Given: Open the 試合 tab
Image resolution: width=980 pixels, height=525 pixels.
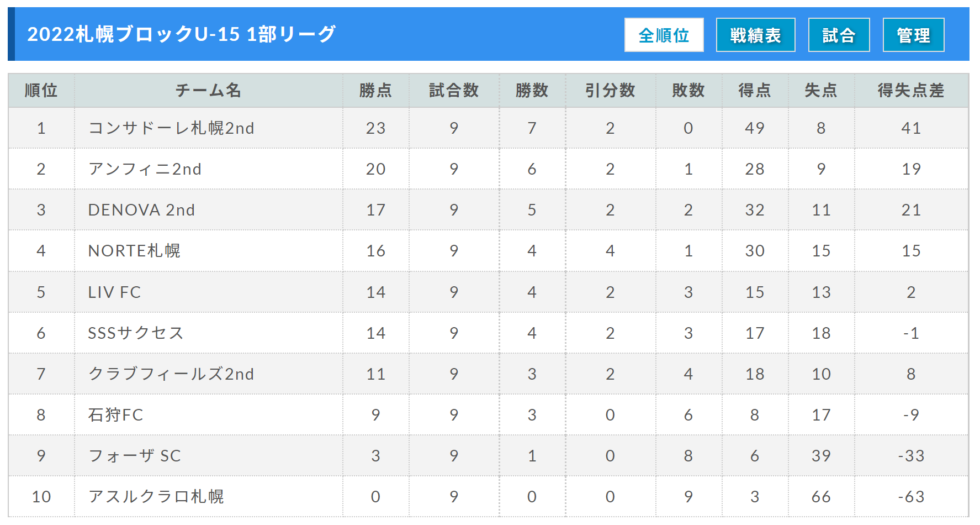Looking at the screenshot, I should 839,35.
